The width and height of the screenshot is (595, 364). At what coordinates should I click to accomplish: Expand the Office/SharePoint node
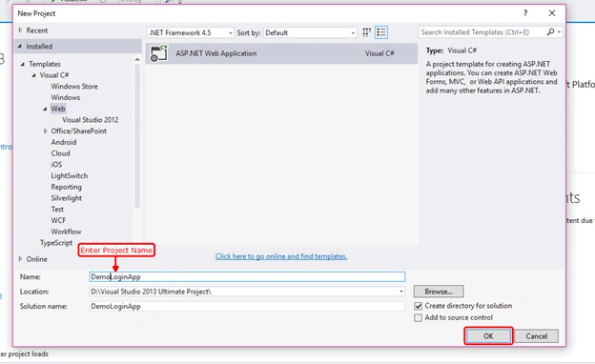[45, 131]
